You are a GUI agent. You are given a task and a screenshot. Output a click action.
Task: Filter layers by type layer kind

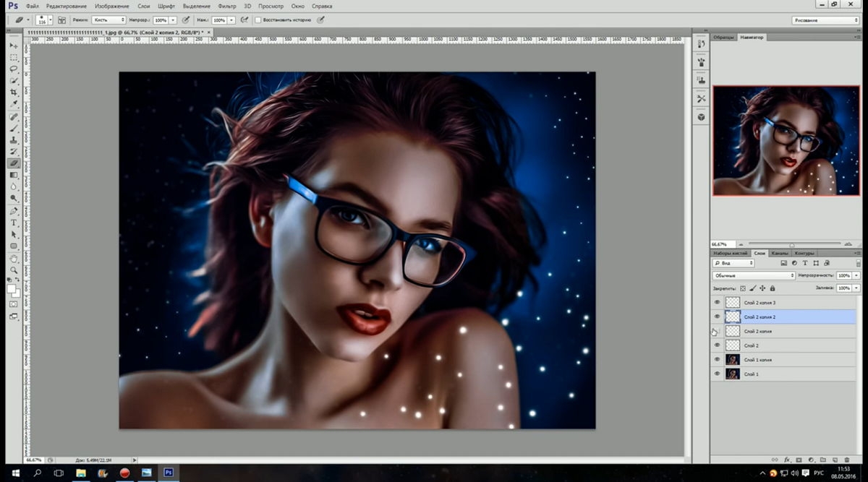pos(805,263)
